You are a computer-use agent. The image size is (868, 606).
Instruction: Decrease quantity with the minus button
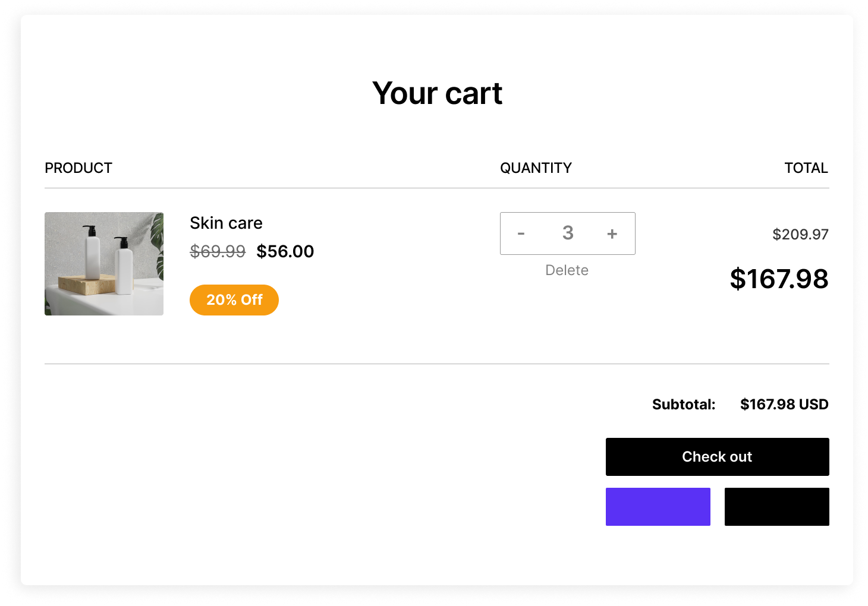pos(521,233)
